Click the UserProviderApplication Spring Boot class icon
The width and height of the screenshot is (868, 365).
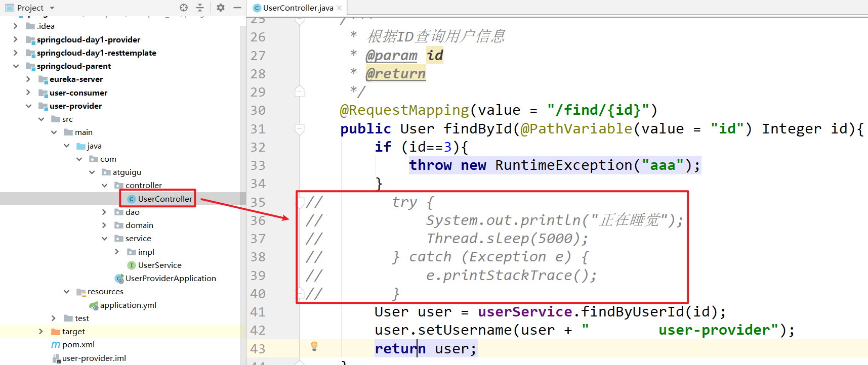(x=119, y=279)
